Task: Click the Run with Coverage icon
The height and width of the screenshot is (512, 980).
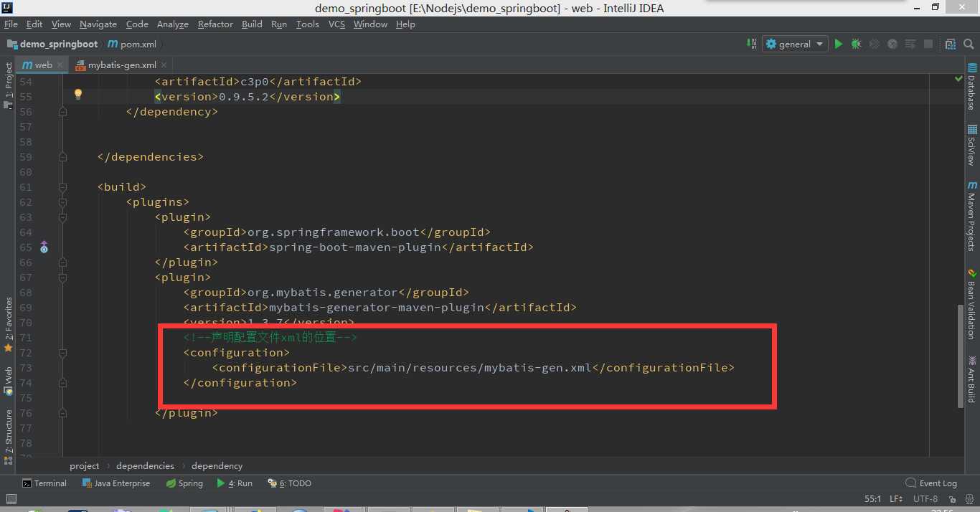Action: [875, 44]
